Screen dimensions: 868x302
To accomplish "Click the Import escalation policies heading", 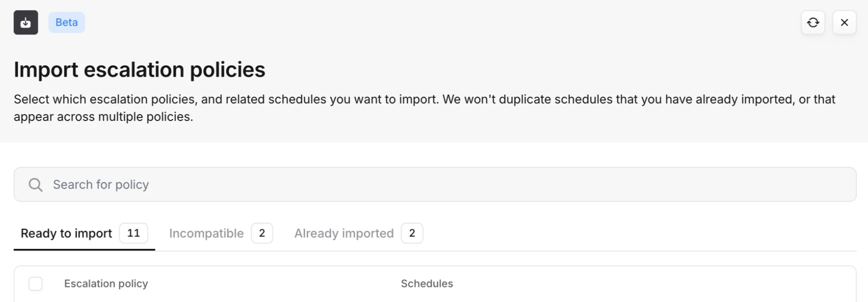I will coord(139,70).
